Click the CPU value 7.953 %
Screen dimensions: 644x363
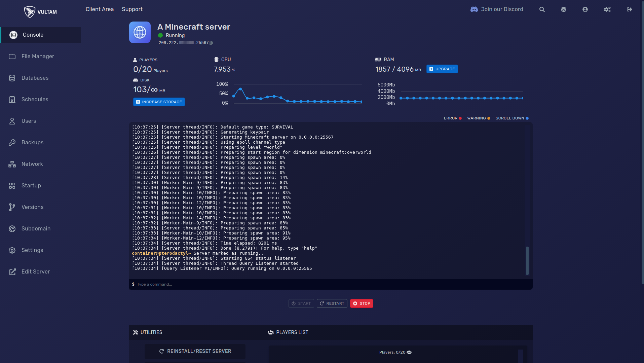pos(224,69)
